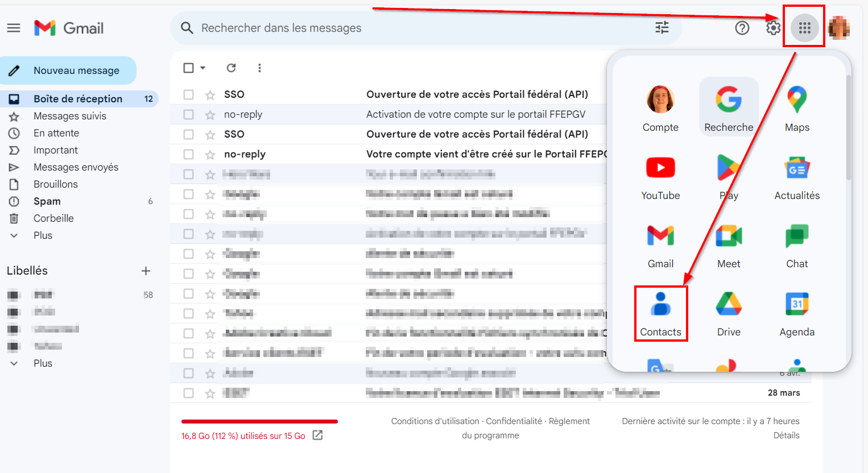The height and width of the screenshot is (473, 868).
Task: Click the search magnifier icon
Action: click(x=187, y=28)
